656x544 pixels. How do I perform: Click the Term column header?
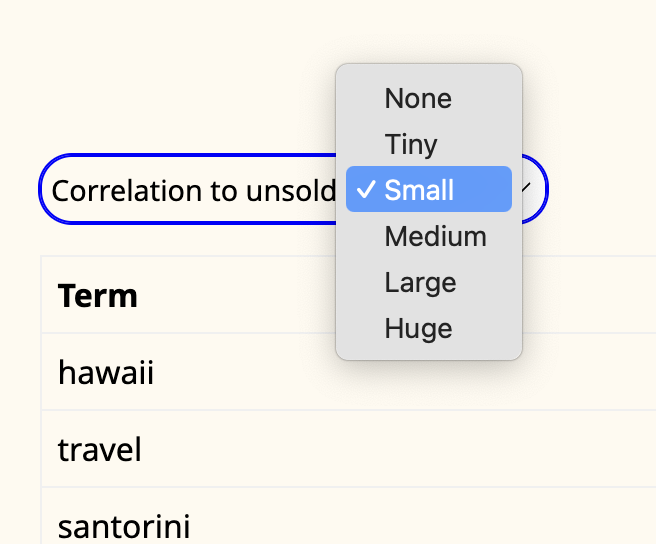tap(97, 295)
